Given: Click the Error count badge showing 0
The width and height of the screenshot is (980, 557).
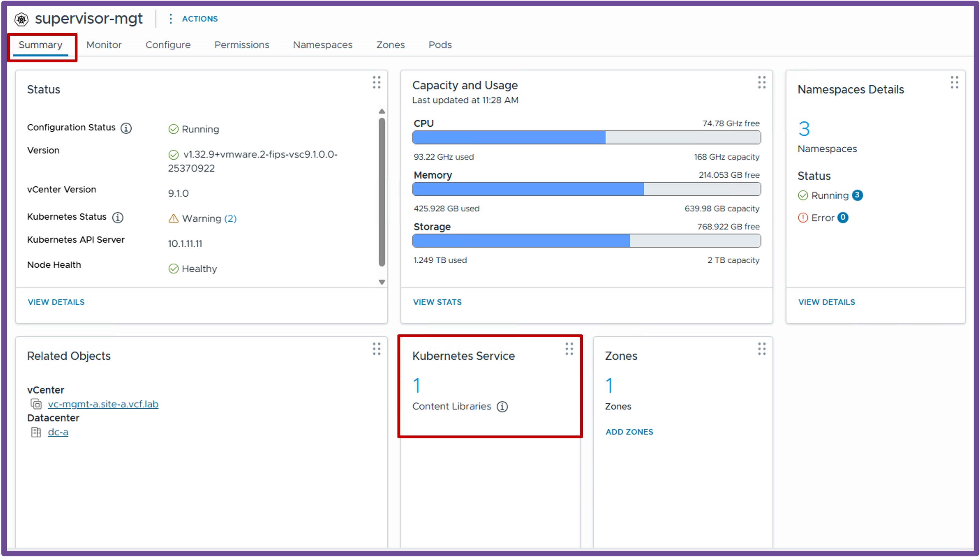Looking at the screenshot, I should pos(843,217).
